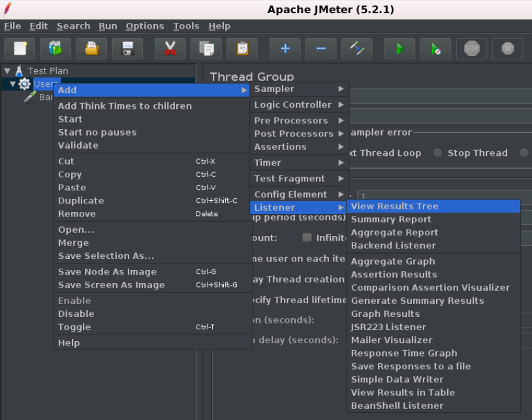Viewport: 532px width, 420px height.
Task: Click the Start no pauses icon
Action: (435, 48)
